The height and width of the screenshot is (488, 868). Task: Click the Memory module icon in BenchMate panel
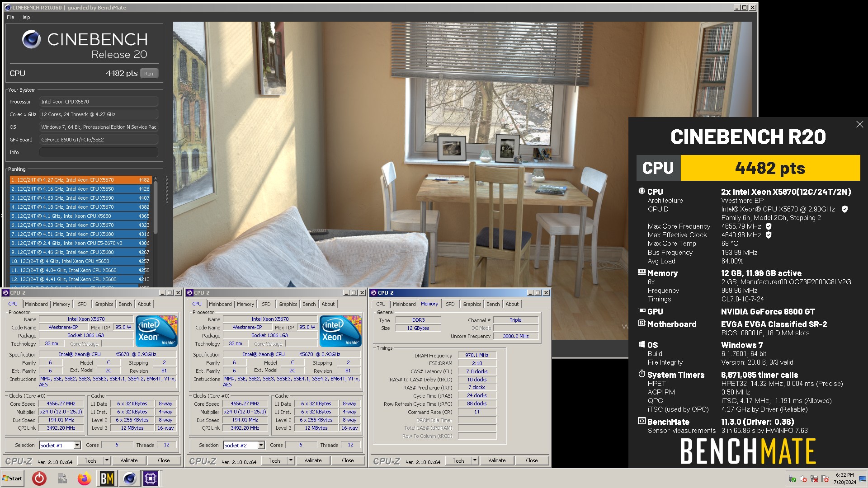point(642,272)
